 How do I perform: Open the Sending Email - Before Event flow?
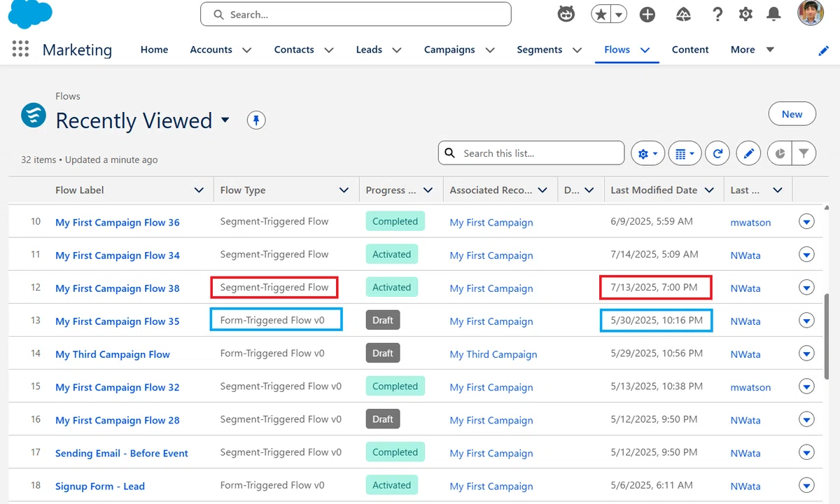(x=122, y=453)
